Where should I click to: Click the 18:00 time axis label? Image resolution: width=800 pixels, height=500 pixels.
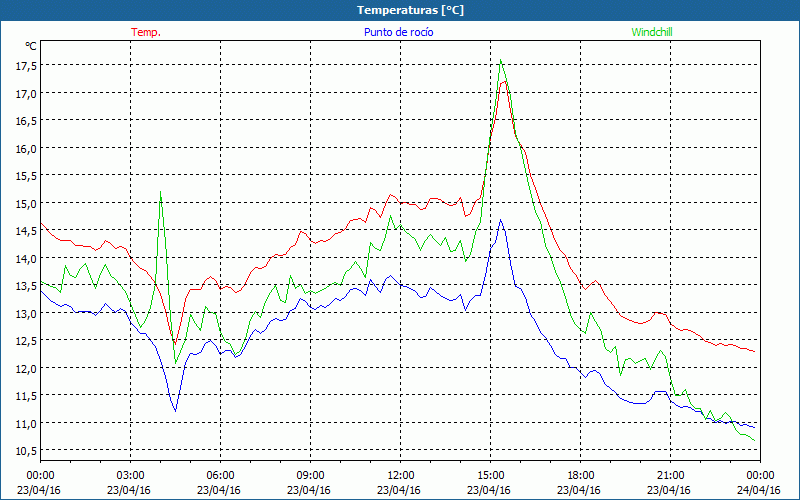point(581,475)
